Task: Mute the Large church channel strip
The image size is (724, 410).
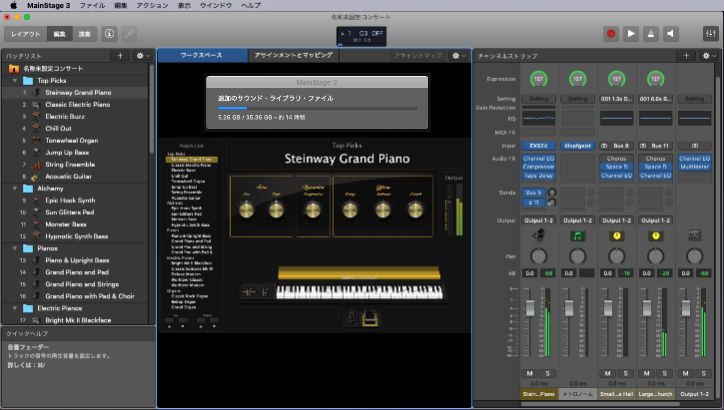Action: coord(646,373)
